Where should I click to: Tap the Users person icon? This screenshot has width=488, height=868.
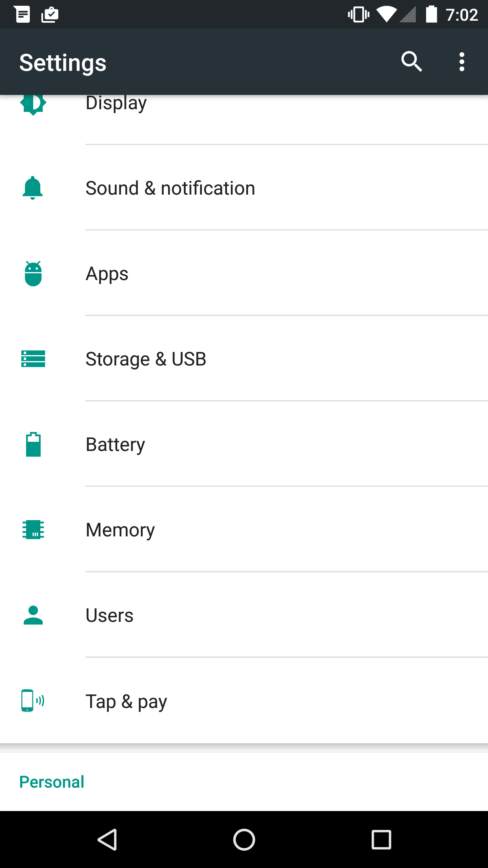33,615
